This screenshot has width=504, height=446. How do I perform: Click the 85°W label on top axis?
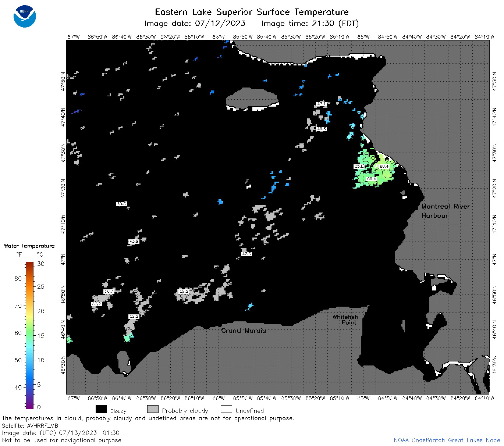pos(363,37)
